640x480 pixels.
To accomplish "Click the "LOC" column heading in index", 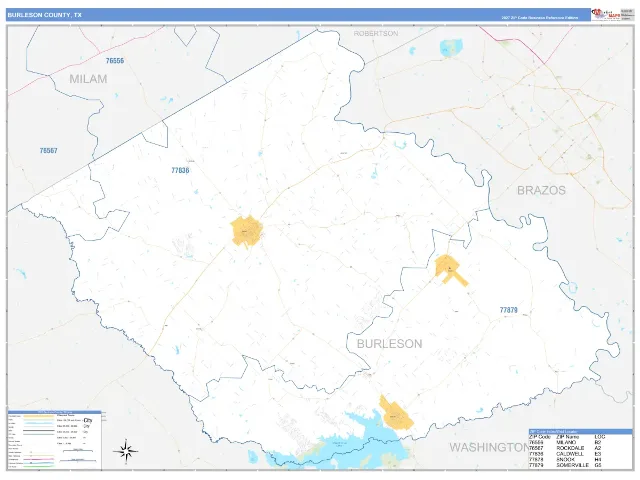I will 600,437.
